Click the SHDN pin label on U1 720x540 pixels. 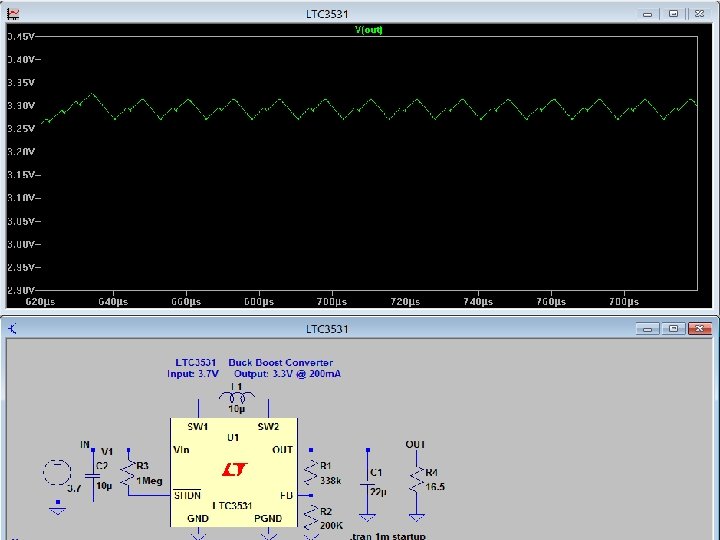pos(187,495)
